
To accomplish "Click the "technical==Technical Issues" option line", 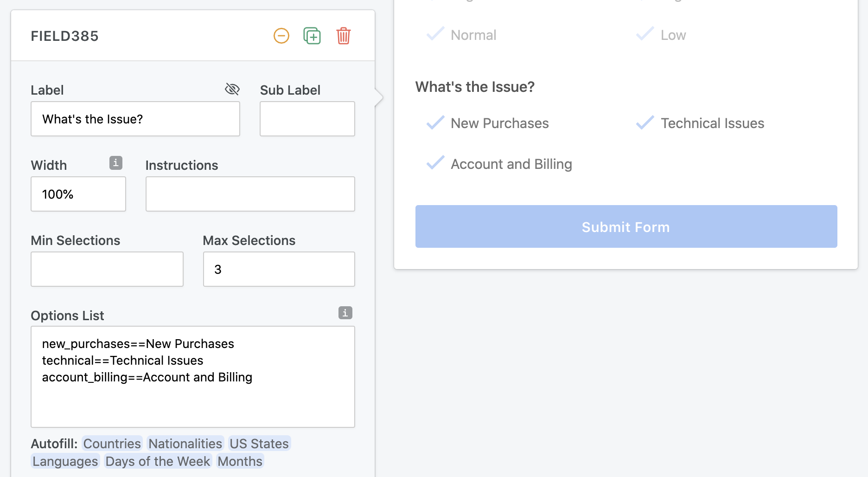I will tap(123, 361).
